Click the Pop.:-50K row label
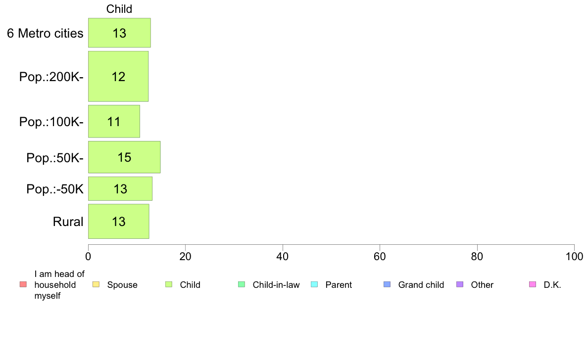Screen dimensions: 588x364 point(55,189)
